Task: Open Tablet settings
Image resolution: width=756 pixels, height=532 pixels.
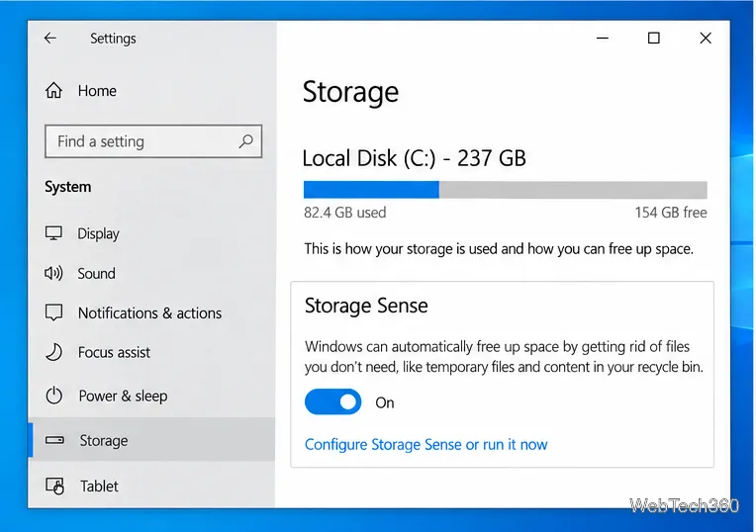Action: click(99, 487)
